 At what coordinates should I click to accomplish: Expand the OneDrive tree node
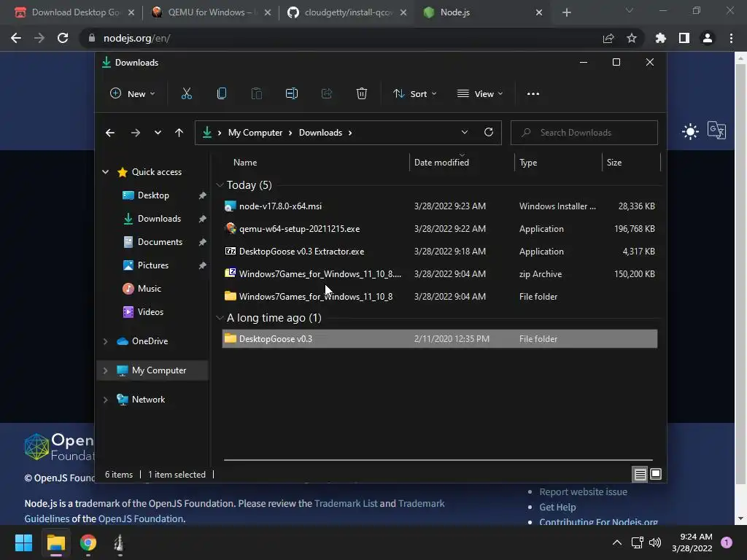tap(105, 341)
